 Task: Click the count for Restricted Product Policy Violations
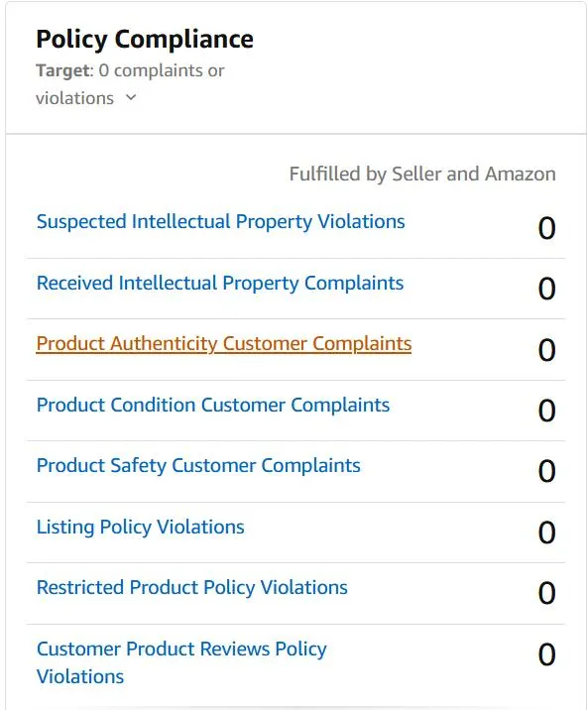click(x=546, y=593)
